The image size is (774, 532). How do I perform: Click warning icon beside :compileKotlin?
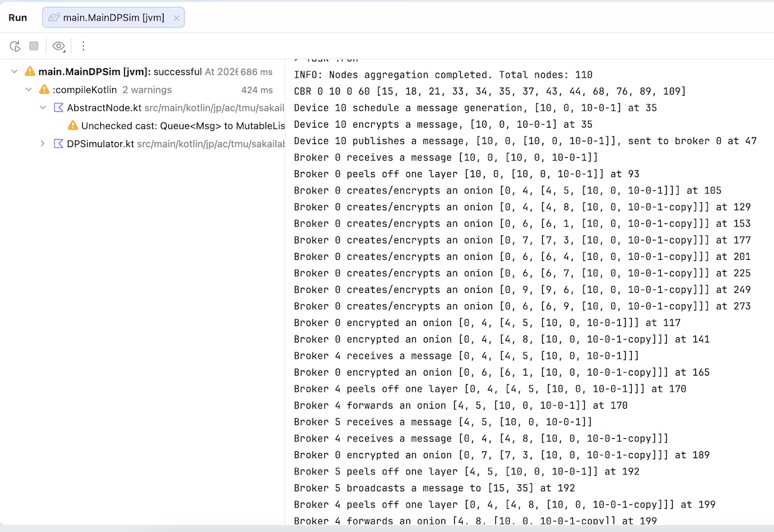click(44, 90)
